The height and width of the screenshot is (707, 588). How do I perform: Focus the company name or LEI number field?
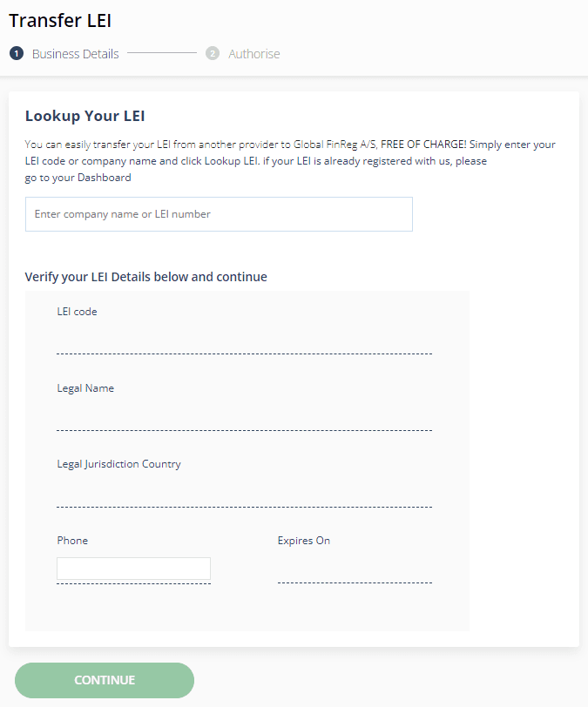pyautogui.click(x=219, y=214)
